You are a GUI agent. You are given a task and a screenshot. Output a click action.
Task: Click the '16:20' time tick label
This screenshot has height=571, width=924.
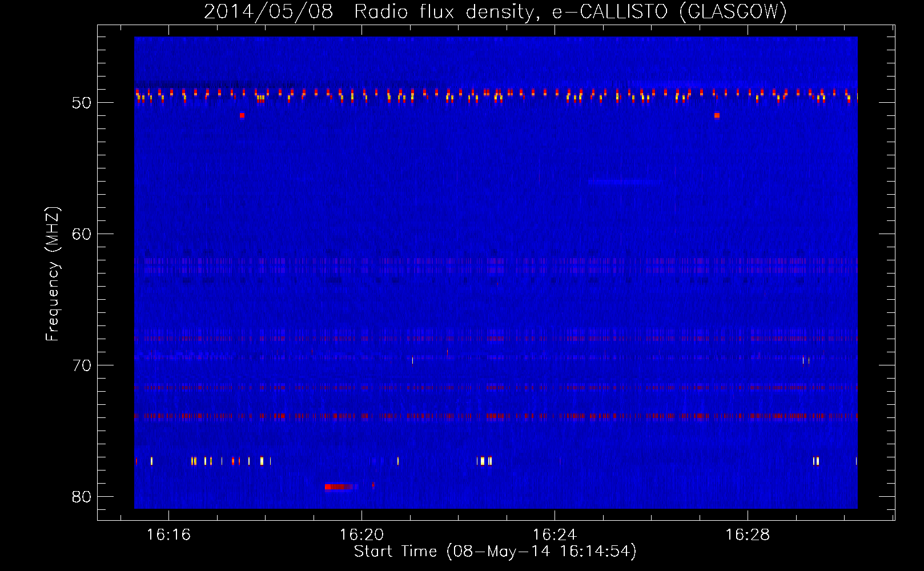tap(361, 535)
